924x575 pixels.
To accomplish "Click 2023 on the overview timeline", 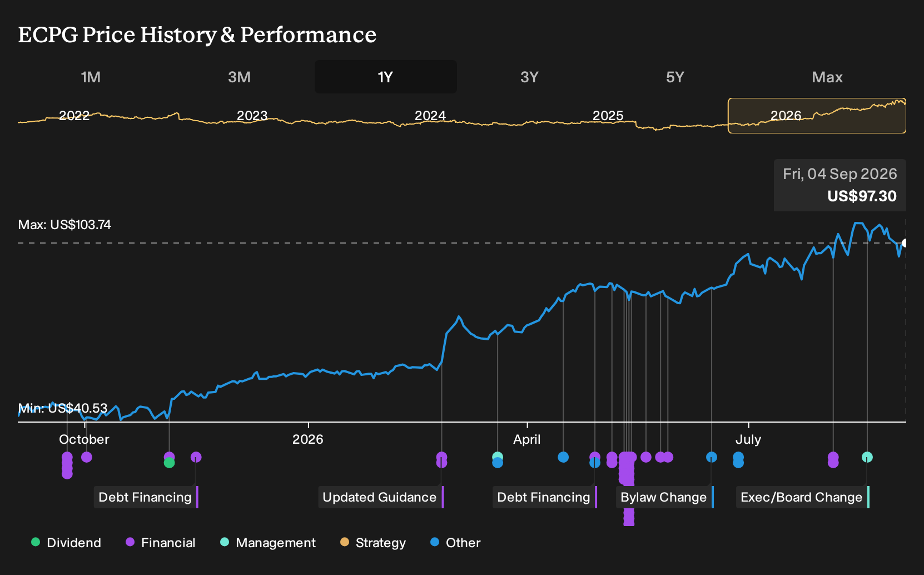I will click(252, 116).
